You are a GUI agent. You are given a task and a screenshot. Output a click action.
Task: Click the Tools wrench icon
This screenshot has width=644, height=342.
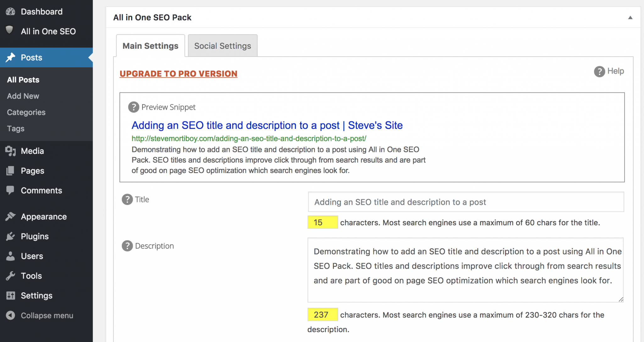[x=10, y=276]
